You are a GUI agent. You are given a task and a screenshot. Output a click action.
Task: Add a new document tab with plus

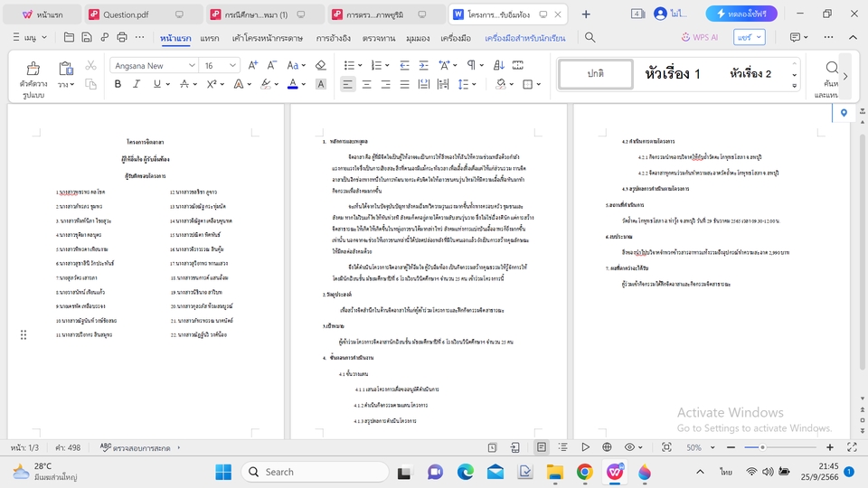click(586, 14)
